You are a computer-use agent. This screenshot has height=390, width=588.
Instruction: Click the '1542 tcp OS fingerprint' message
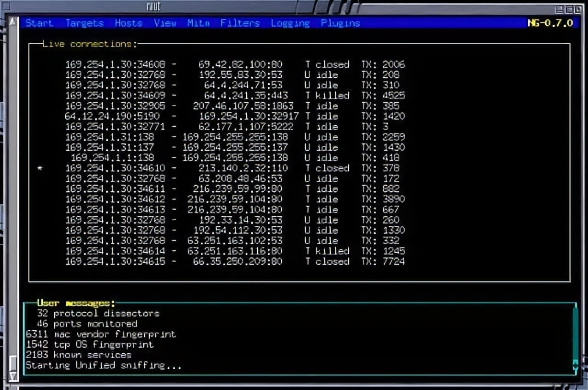(90, 344)
